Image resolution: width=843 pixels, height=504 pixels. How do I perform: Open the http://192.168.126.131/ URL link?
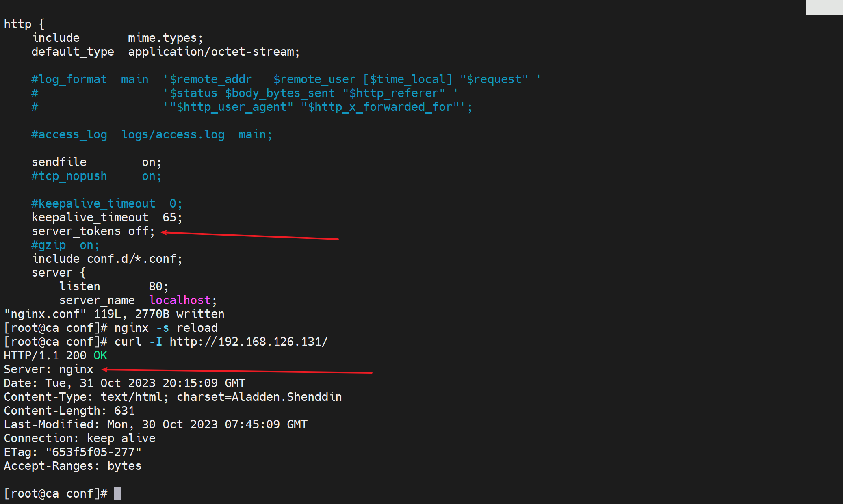tap(248, 342)
